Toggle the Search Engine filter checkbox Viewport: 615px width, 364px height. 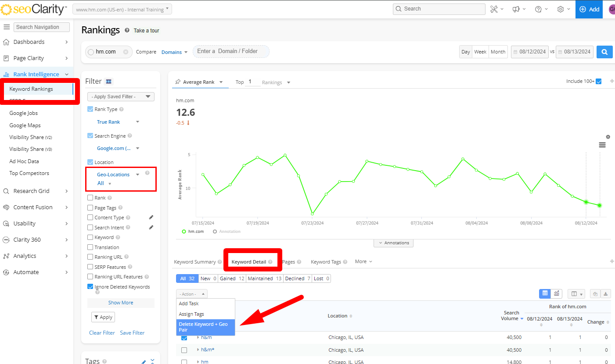click(90, 136)
